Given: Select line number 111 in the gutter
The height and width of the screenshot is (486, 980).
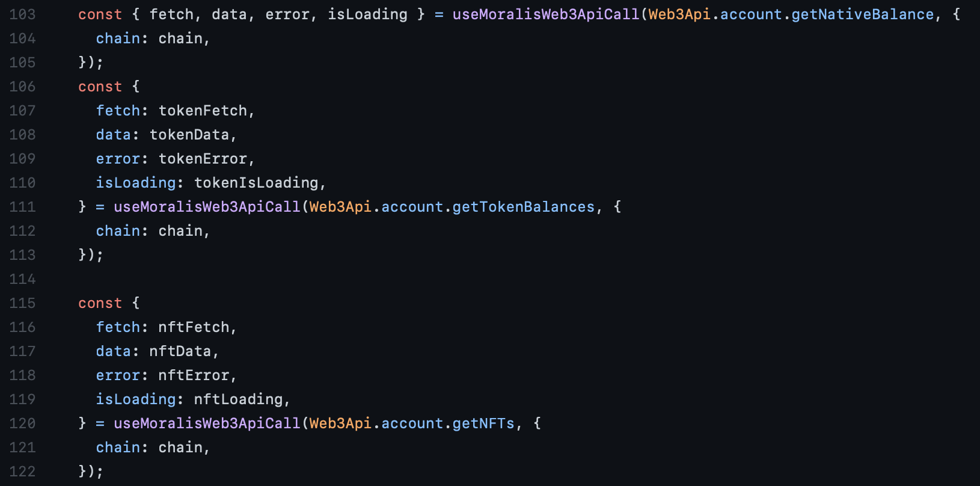Looking at the screenshot, I should [22, 207].
